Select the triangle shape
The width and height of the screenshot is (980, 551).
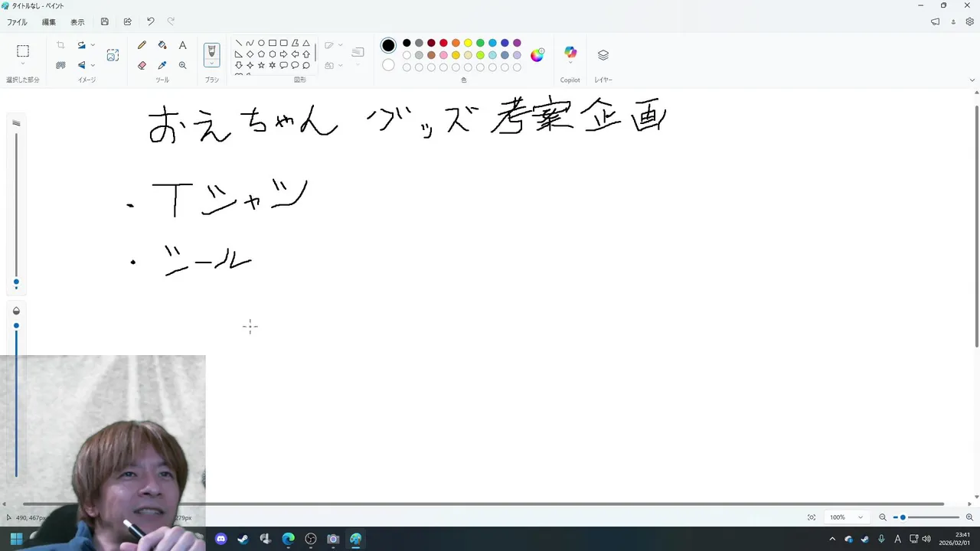click(306, 43)
